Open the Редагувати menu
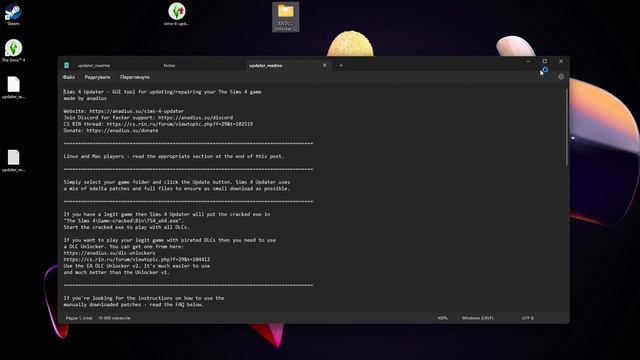 coord(97,77)
